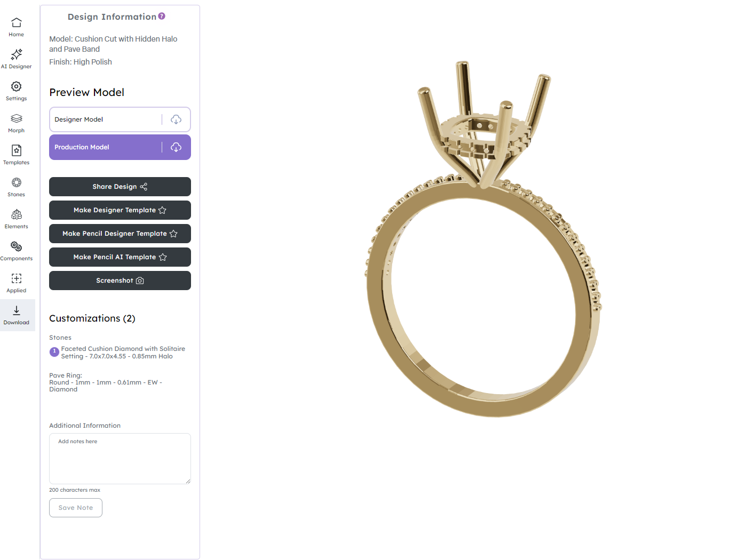Open the AI Designer tool
Screen dimensions: 747x560
(x=17, y=59)
